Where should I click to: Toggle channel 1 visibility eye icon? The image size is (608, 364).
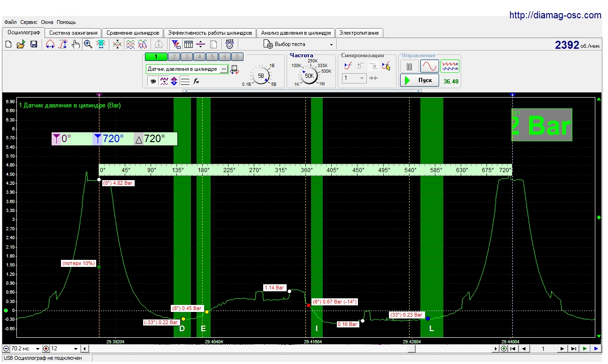[153, 81]
